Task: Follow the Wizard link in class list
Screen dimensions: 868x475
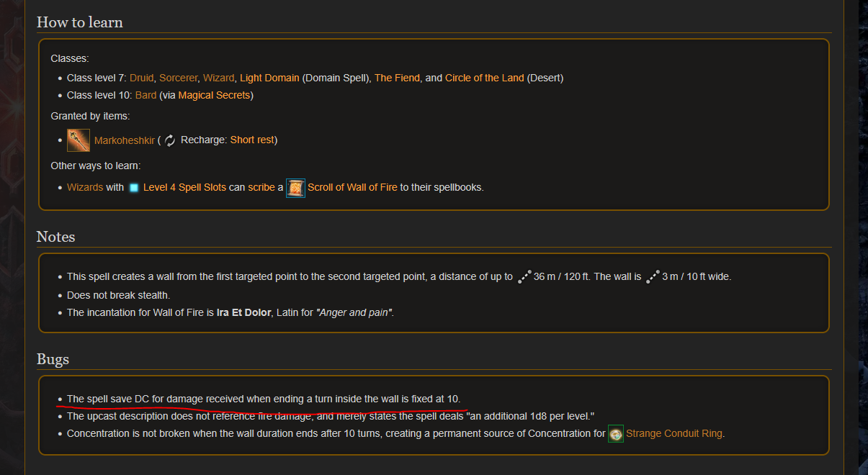Action: [218, 78]
